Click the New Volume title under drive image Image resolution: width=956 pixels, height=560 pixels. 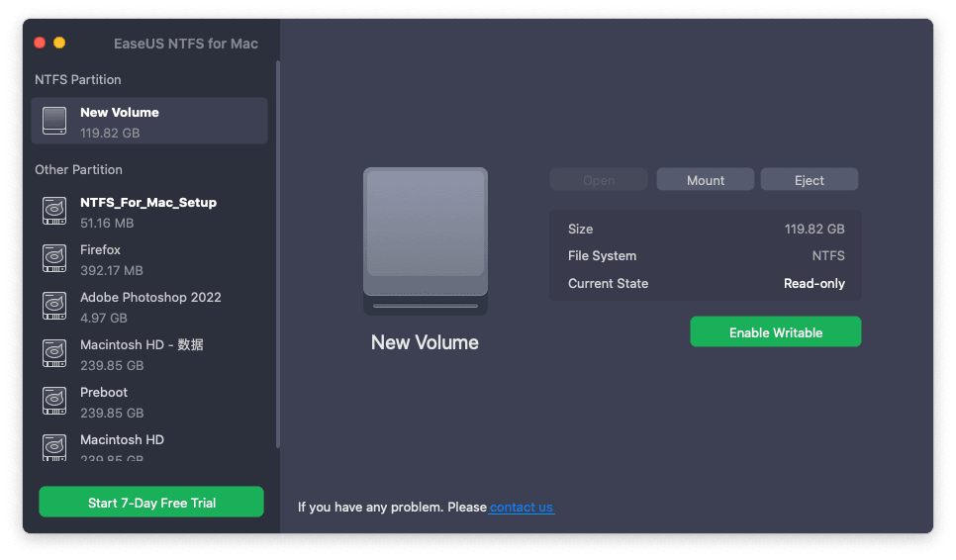[x=425, y=342]
